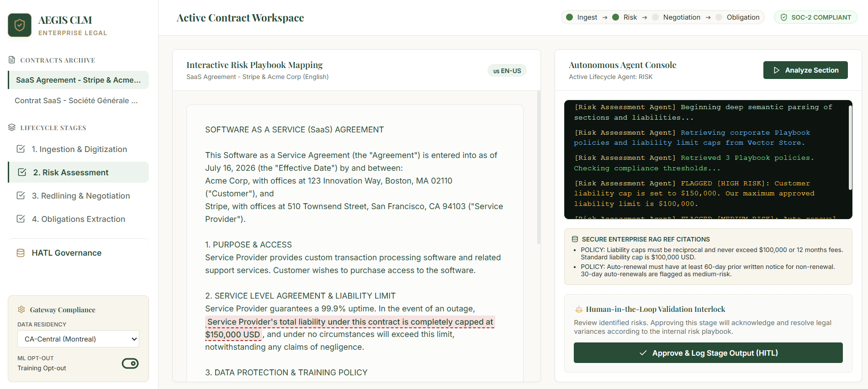Viewport: 868px width, 389px height.
Task: Click '3. DATA PROTECTION & TRAINING POLICY' heading
Action: 286,373
